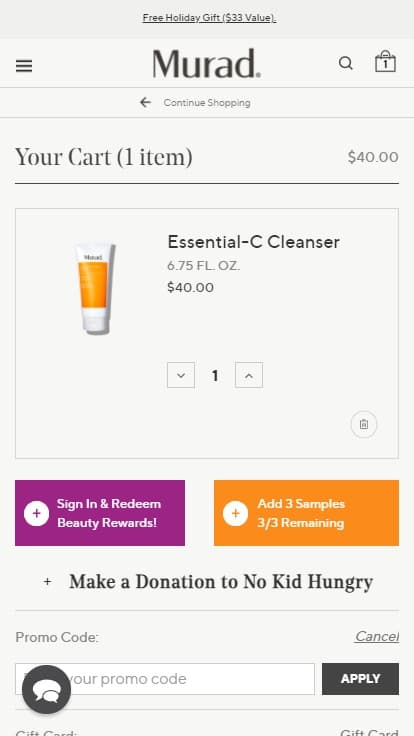Open the Essential-C Cleanser product title
This screenshot has height=736, width=414.
click(x=253, y=242)
